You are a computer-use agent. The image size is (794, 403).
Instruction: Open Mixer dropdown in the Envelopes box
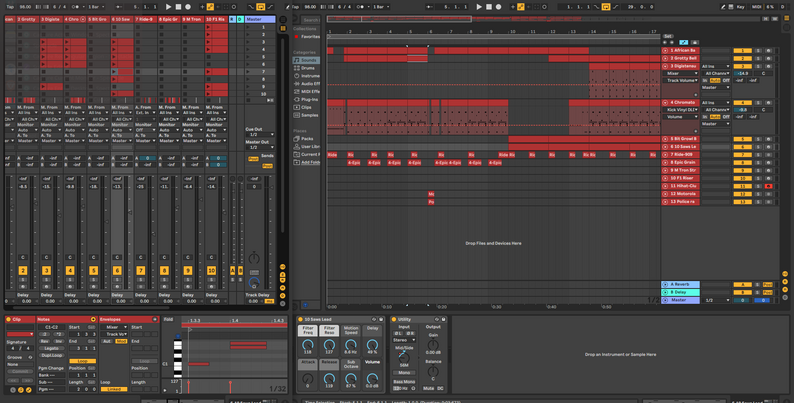[114, 327]
